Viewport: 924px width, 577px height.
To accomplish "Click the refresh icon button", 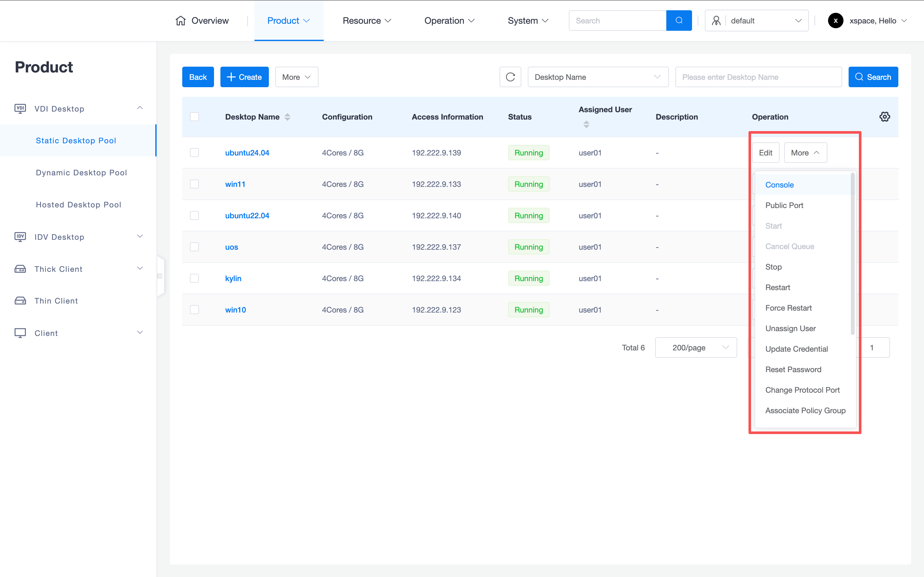I will point(510,77).
